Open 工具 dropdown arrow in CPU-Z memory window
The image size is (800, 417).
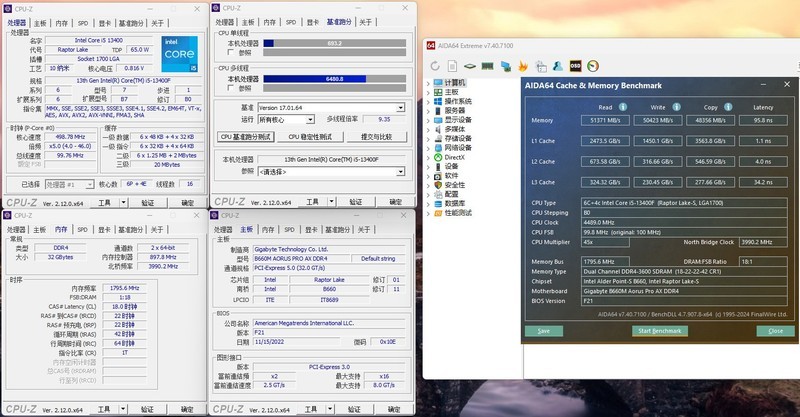[x=123, y=409]
